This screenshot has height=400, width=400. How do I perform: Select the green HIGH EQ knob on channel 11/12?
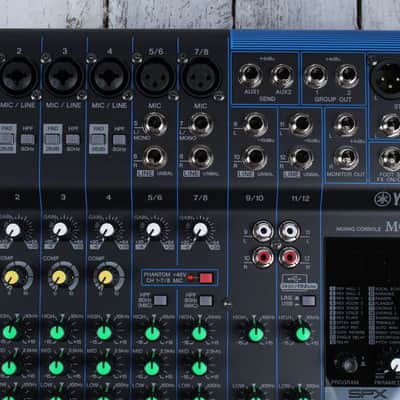coord(303,335)
